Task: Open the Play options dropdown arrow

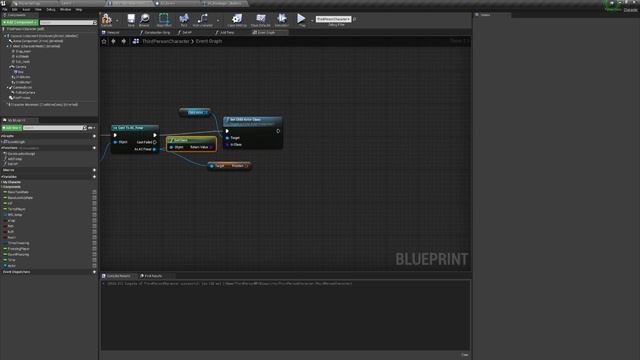Action: click(x=312, y=20)
